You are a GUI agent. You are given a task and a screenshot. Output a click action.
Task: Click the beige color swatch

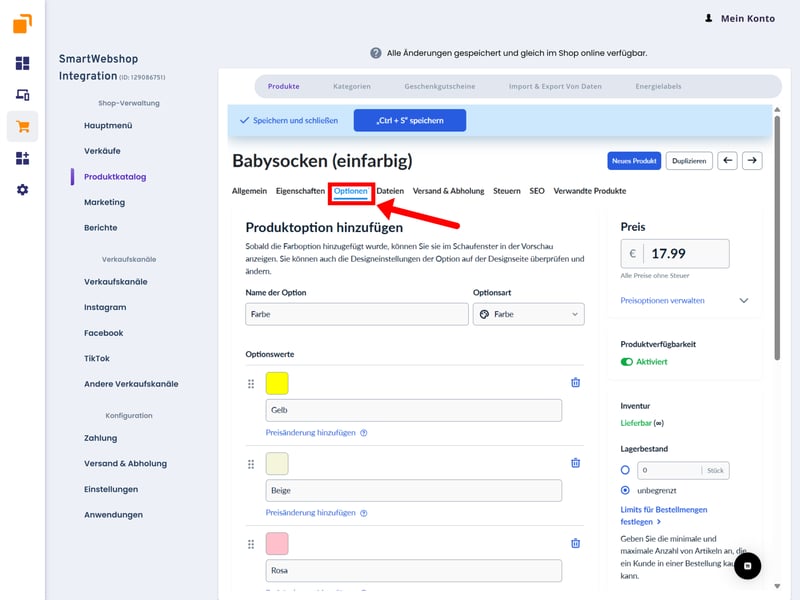pyautogui.click(x=277, y=463)
